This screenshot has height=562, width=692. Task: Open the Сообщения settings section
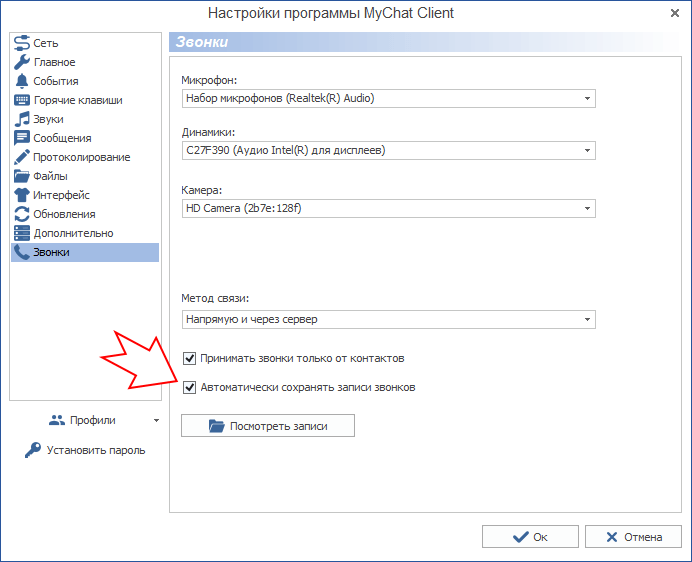[x=62, y=138]
